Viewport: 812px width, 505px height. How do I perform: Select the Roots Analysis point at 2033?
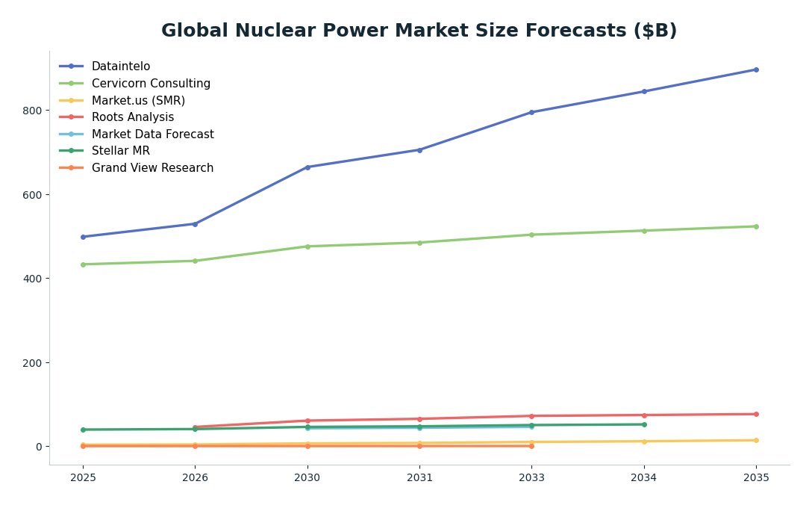click(x=532, y=416)
